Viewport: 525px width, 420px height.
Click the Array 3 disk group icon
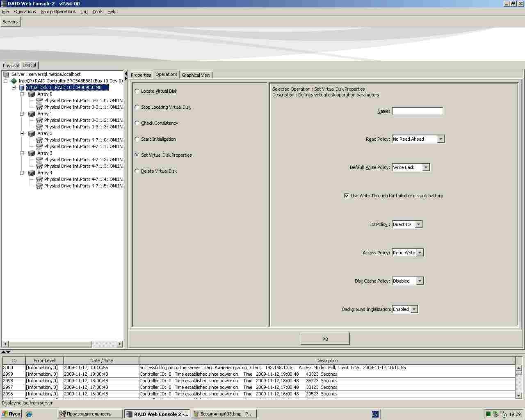(32, 153)
